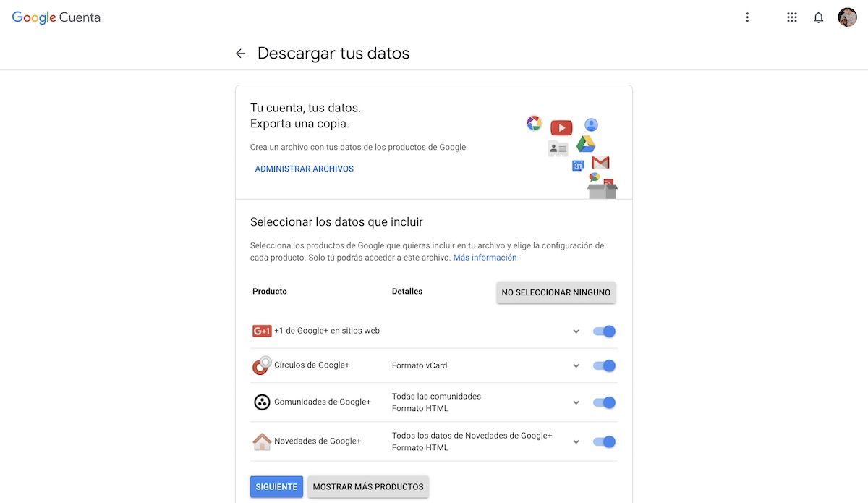Expand Círculos de Google+ format options
The width and height of the screenshot is (868, 503).
576,365
